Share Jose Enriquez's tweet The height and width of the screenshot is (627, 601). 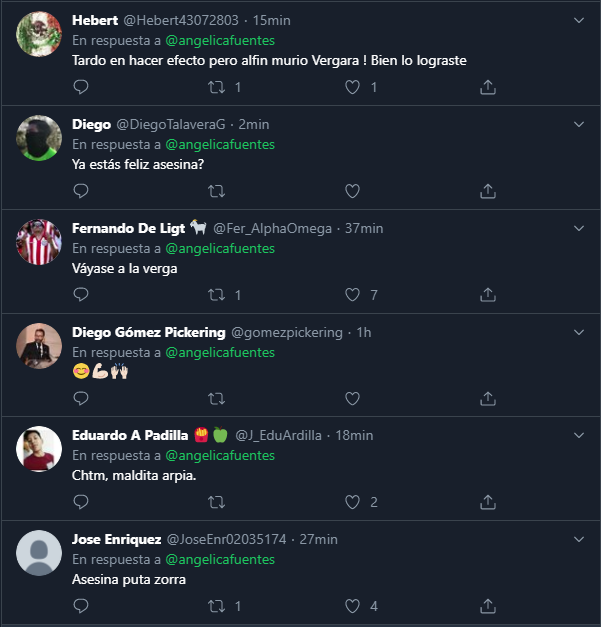point(488,606)
